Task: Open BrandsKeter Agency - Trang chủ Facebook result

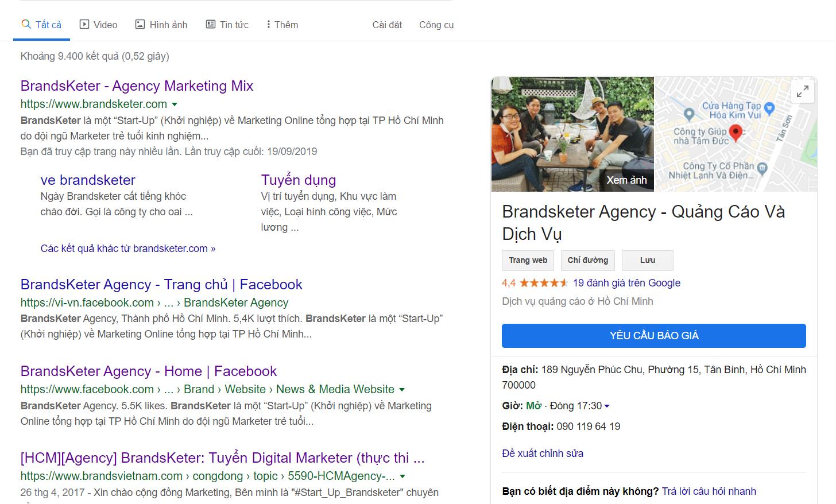Action: 161,285
